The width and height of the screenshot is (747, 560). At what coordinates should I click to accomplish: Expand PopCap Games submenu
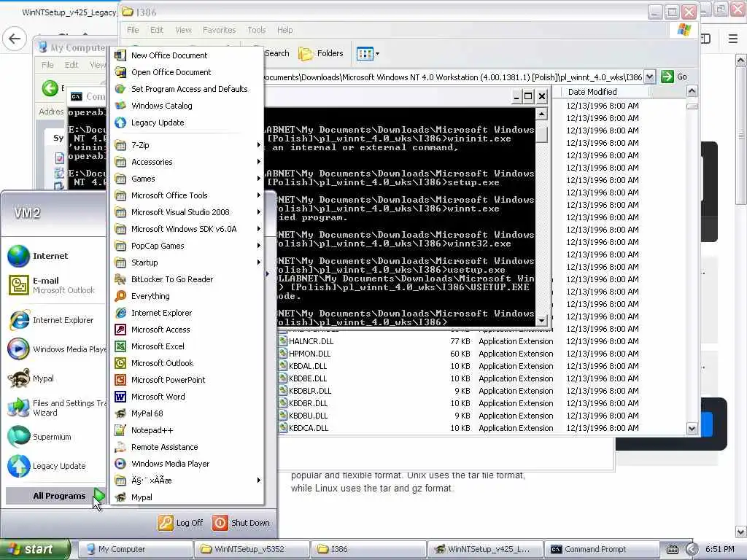tap(187, 246)
